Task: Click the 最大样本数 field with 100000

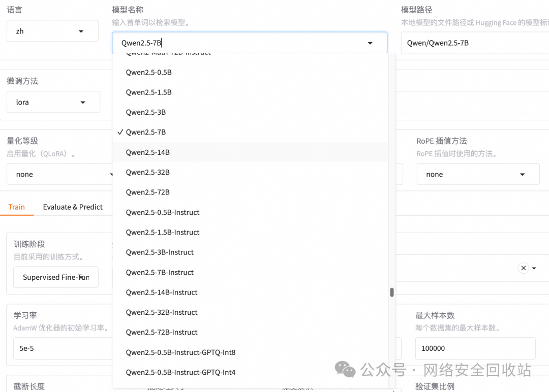Action: coord(475,348)
